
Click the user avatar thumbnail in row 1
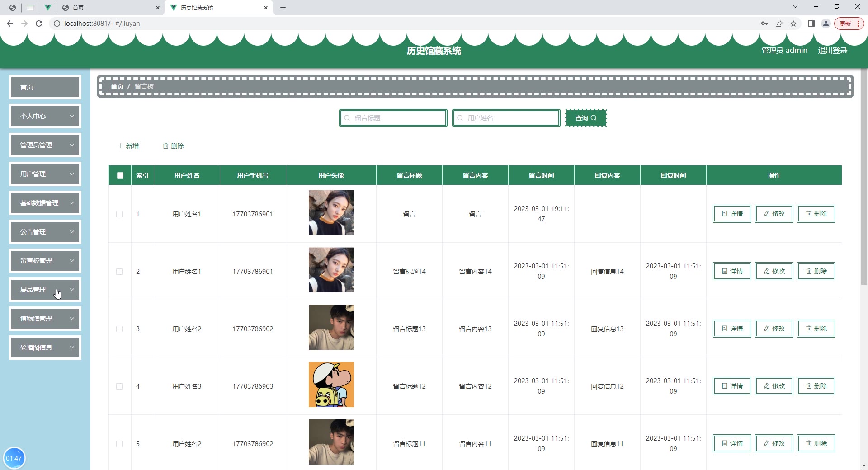click(331, 212)
